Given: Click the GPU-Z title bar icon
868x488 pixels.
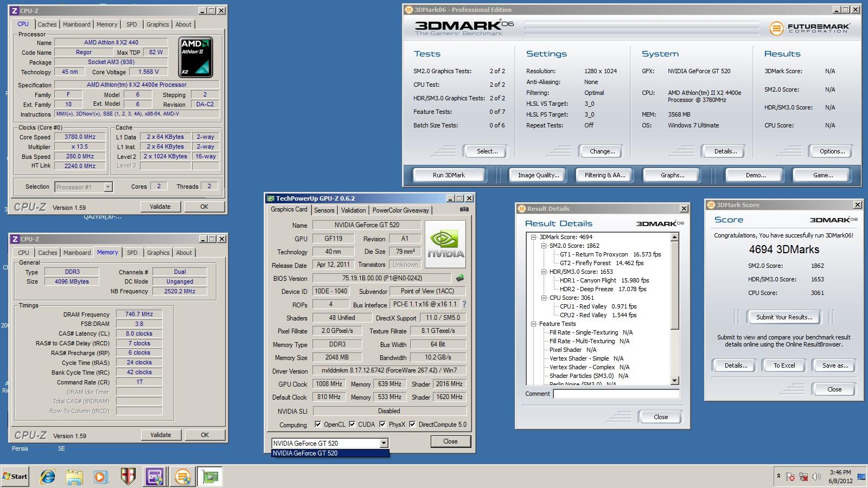Looking at the screenshot, I should (270, 198).
